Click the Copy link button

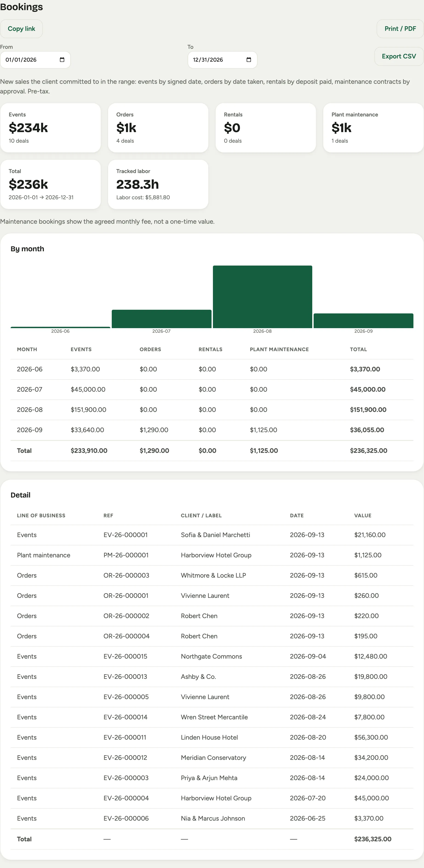[21, 29]
